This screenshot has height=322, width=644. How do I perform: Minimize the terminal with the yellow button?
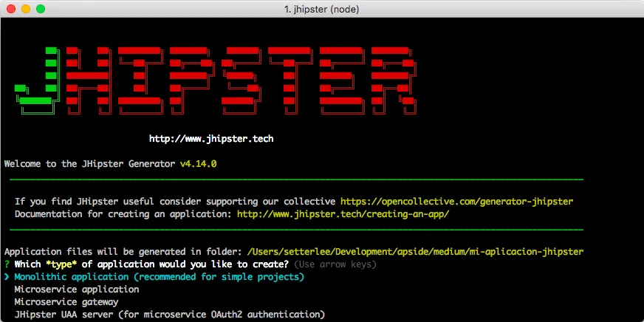click(26, 9)
